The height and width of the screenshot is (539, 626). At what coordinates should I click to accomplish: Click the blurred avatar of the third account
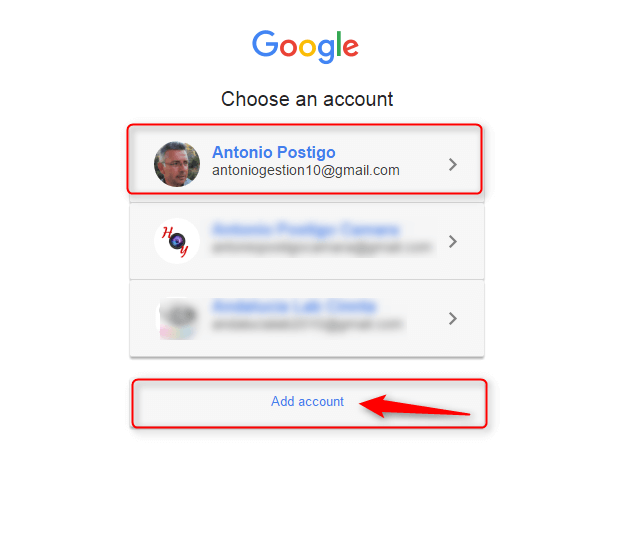[177, 319]
